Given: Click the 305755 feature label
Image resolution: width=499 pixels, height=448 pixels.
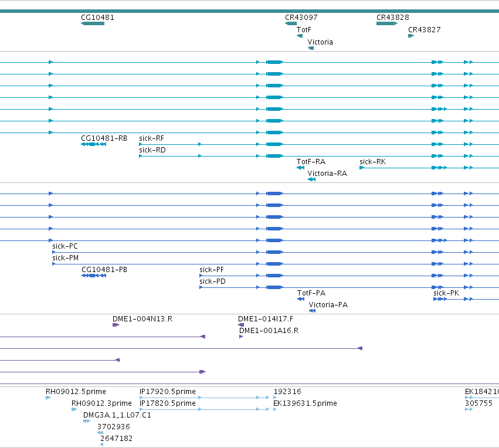Looking at the screenshot, I should point(478,403).
